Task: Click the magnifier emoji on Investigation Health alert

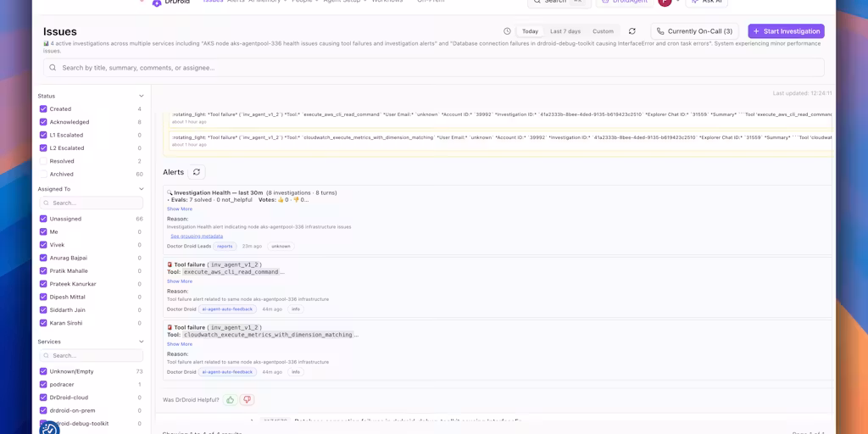Action: click(170, 192)
